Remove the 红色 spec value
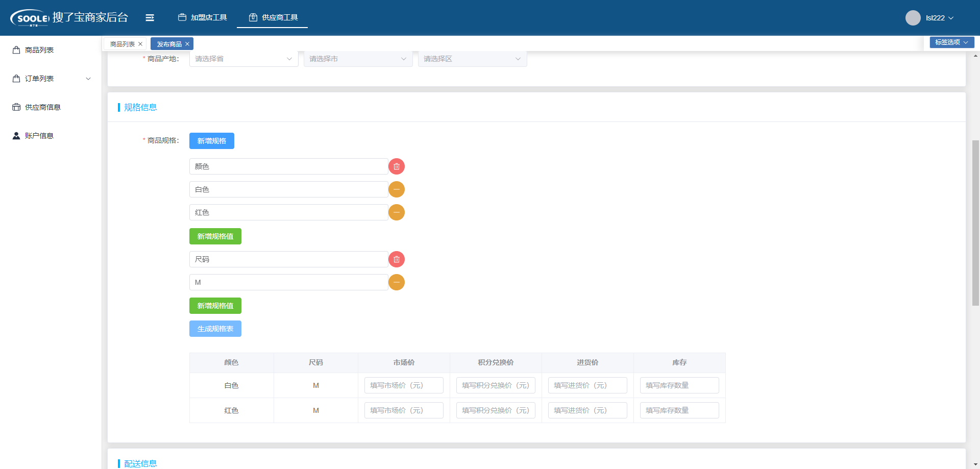Screen dimensions: 980x469 [397, 212]
